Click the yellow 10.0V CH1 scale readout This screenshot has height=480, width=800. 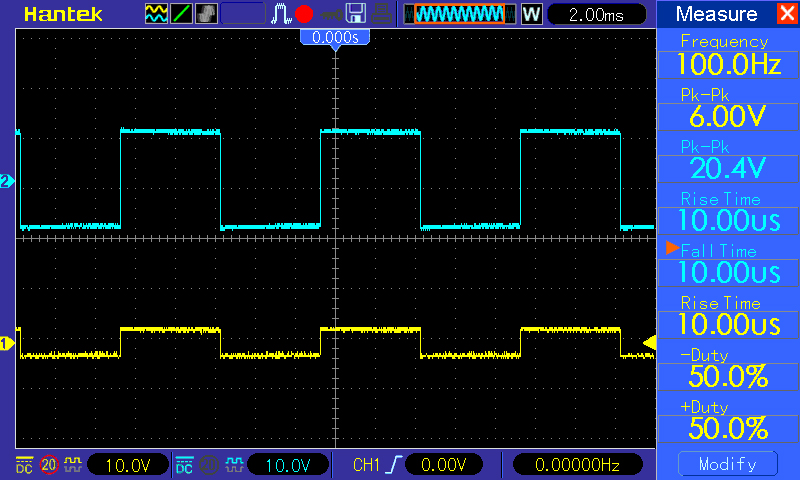tap(128, 465)
